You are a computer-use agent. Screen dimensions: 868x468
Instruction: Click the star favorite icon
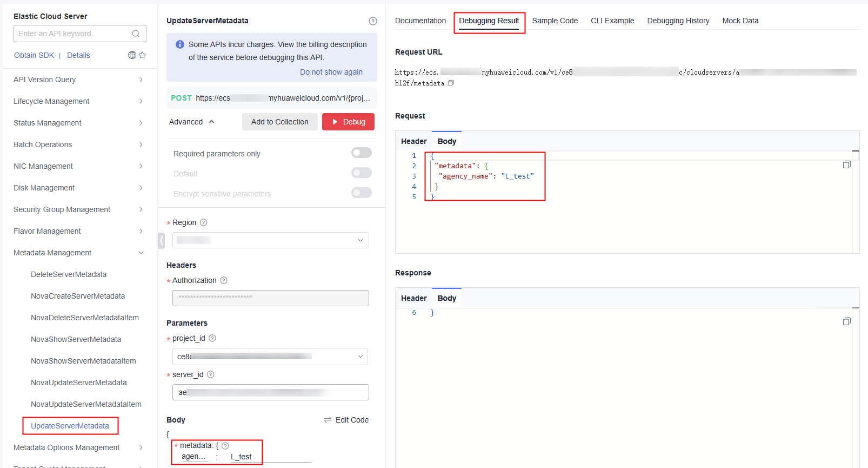142,55
